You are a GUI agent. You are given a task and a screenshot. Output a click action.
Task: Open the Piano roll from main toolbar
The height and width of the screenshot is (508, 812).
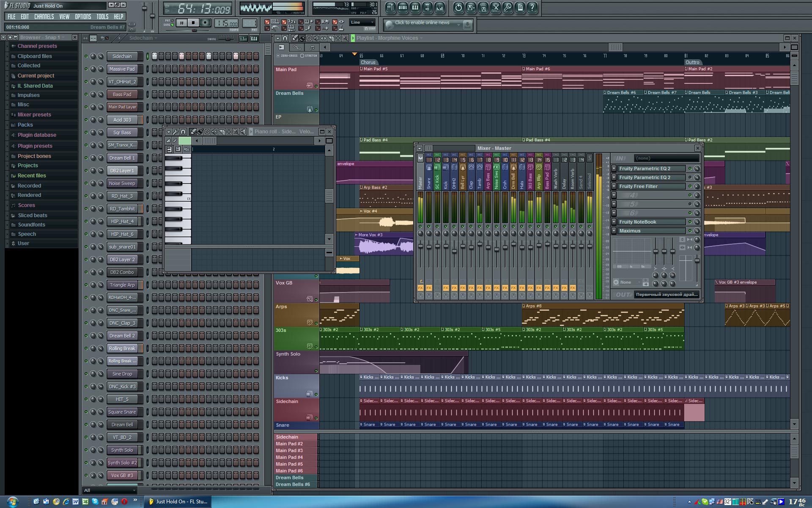(x=415, y=8)
